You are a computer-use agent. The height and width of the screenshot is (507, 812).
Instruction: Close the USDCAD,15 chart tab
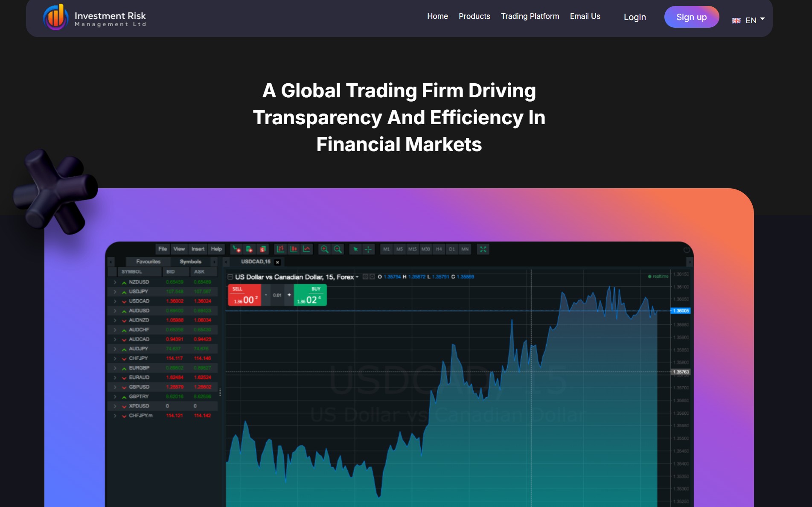(x=277, y=262)
